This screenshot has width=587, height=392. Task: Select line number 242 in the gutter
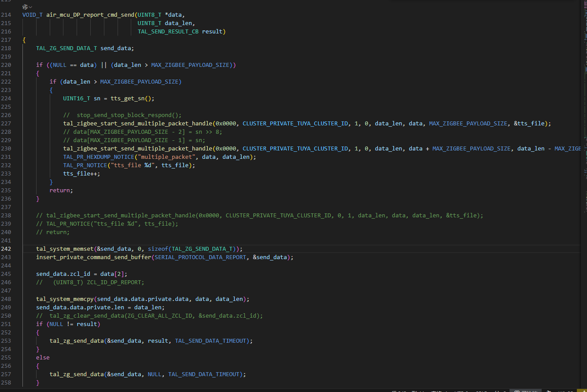(x=6, y=249)
